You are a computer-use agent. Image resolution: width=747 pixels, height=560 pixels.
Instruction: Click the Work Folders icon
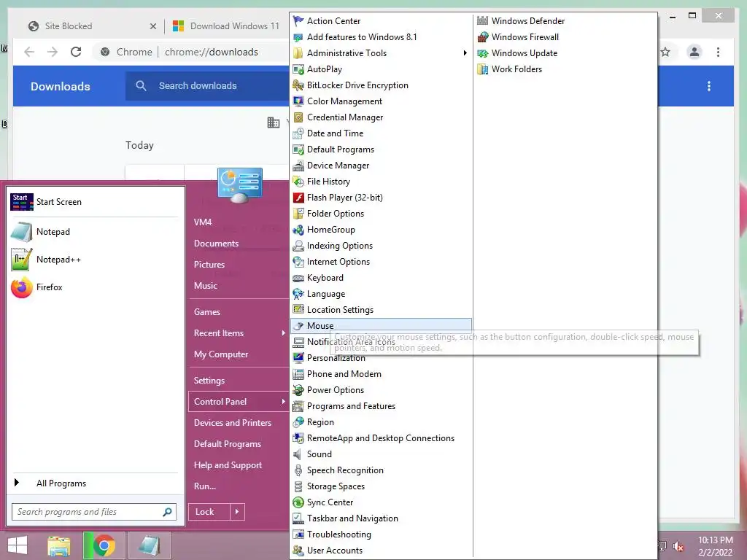[x=483, y=69]
